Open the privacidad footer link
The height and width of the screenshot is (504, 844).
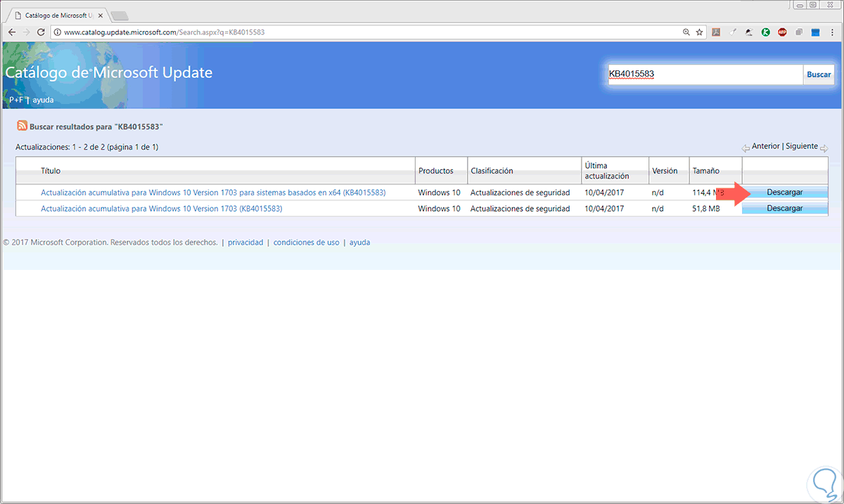(x=245, y=242)
